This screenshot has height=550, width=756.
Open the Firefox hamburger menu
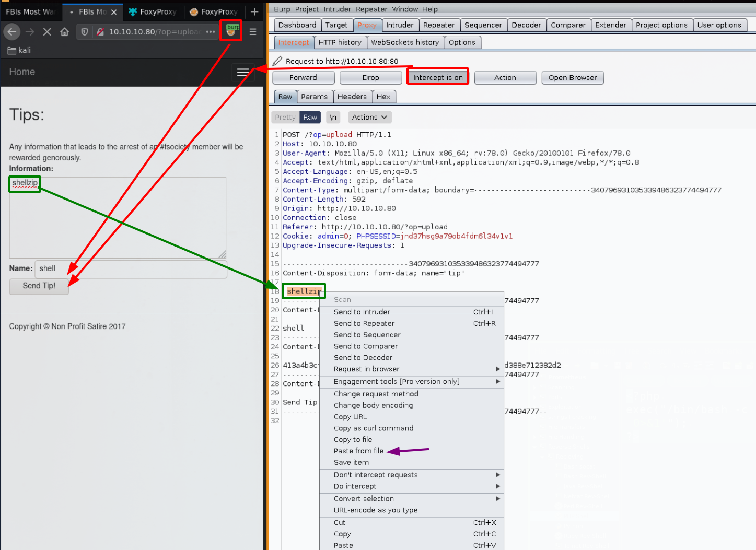pyautogui.click(x=253, y=32)
